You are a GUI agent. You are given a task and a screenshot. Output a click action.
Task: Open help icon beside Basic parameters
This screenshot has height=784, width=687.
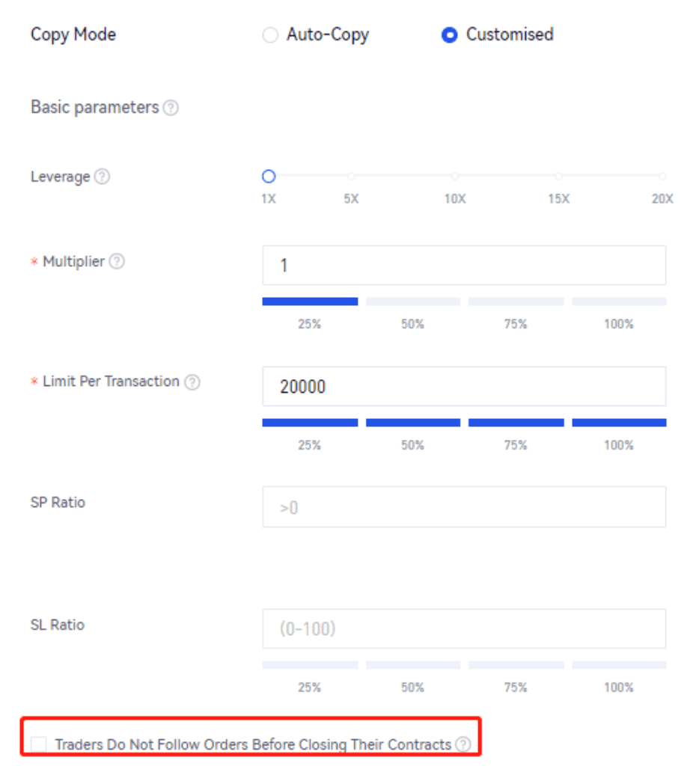click(x=171, y=108)
